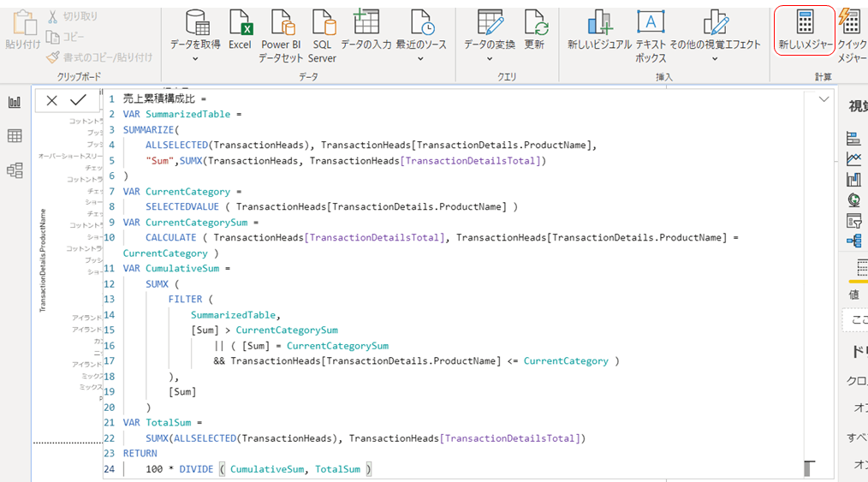Viewport: 868px width, 482px height.
Task: Cancel the formula with the X button
Action: 52,100
